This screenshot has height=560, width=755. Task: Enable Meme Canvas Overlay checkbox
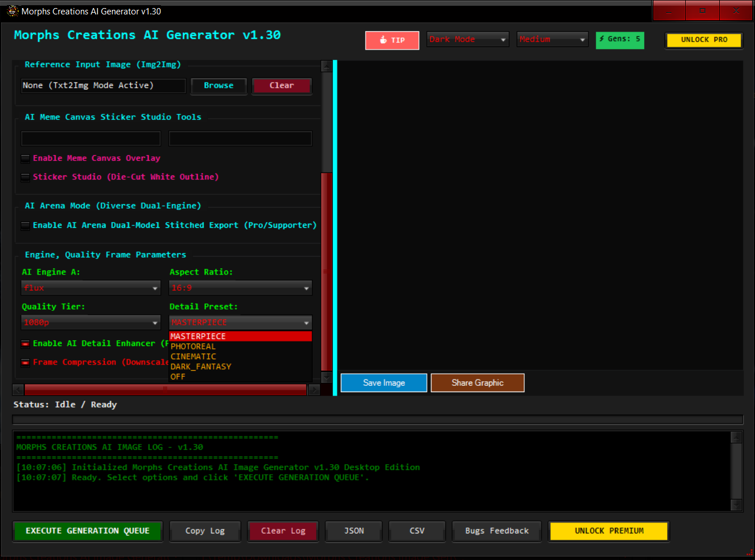point(25,158)
